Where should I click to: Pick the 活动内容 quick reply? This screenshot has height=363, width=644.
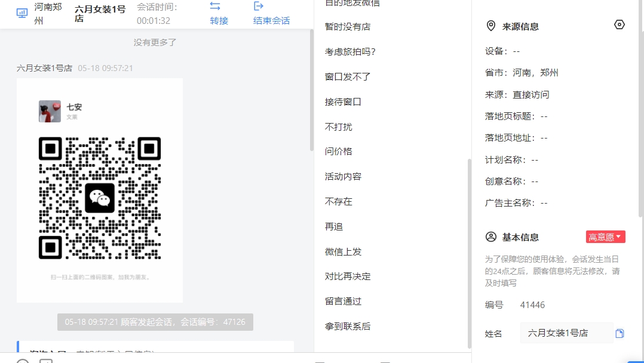[343, 177]
